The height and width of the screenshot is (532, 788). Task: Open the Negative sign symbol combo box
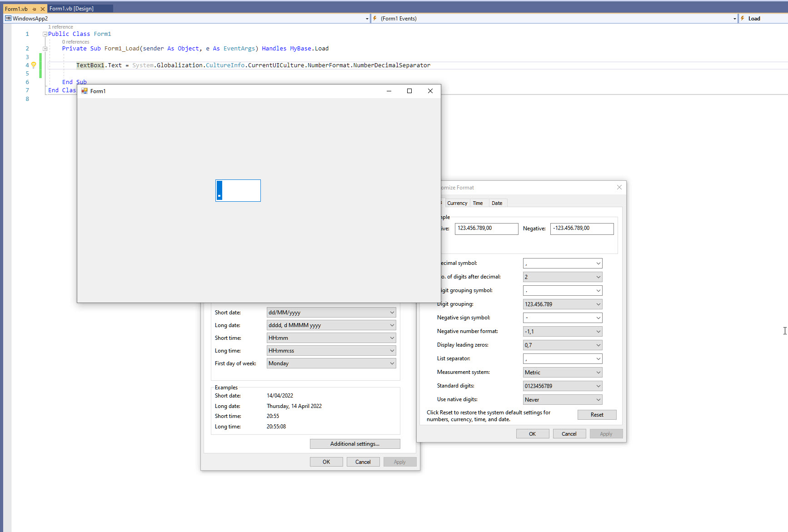(563, 318)
